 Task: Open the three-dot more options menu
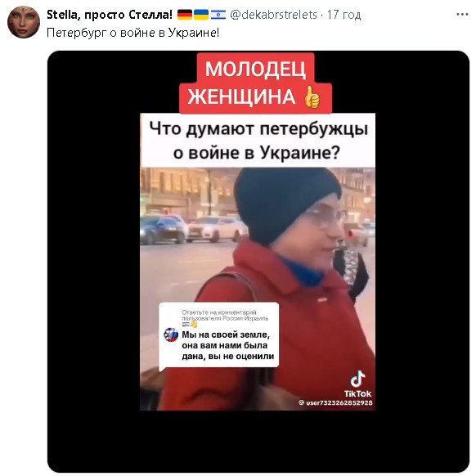pyautogui.click(x=462, y=14)
